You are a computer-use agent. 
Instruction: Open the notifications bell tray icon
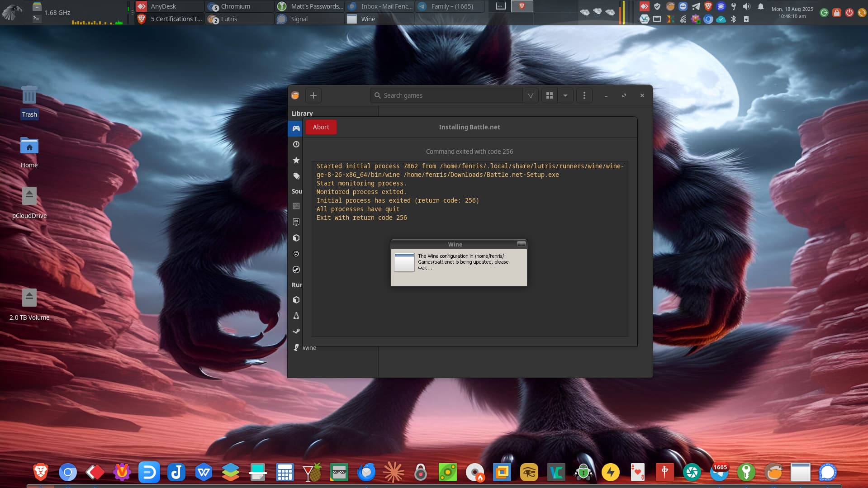pos(761,6)
